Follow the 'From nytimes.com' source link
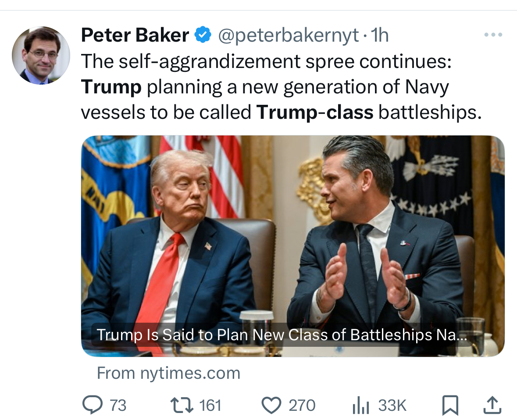Image resolution: width=517 pixels, height=420 pixels. coord(168,373)
